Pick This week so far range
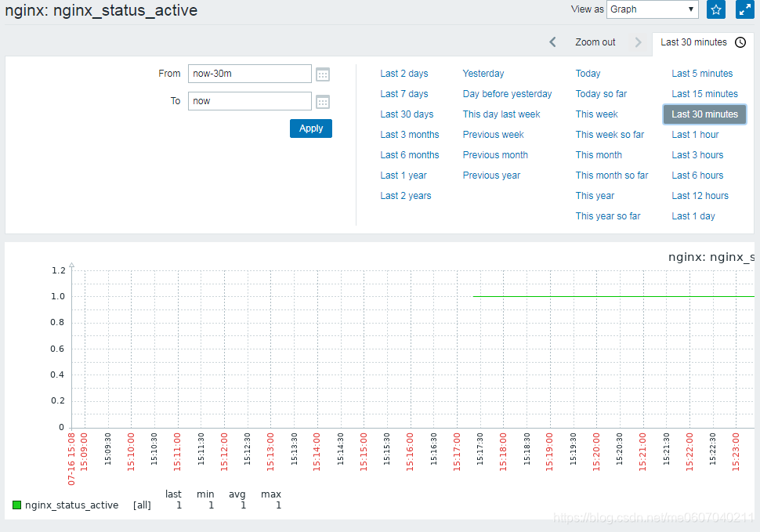The height and width of the screenshot is (532, 760). click(610, 135)
